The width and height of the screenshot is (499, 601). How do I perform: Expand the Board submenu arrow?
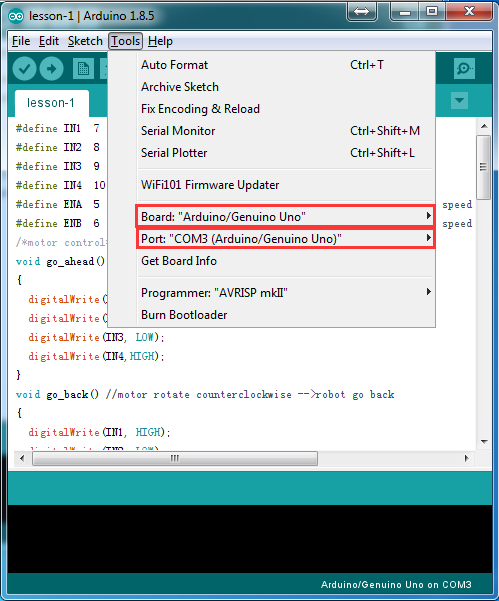tap(428, 216)
